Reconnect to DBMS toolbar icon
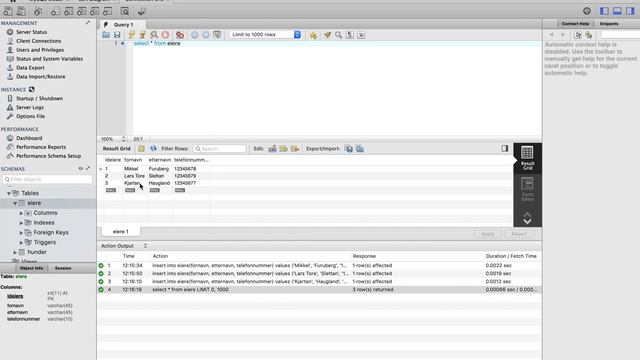The height and width of the screenshot is (360, 640). point(141,11)
